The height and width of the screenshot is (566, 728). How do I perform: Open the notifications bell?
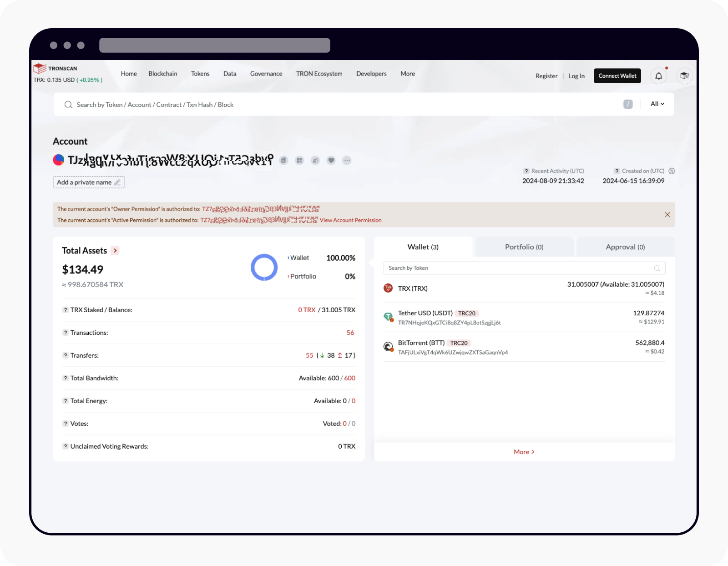[658, 76]
